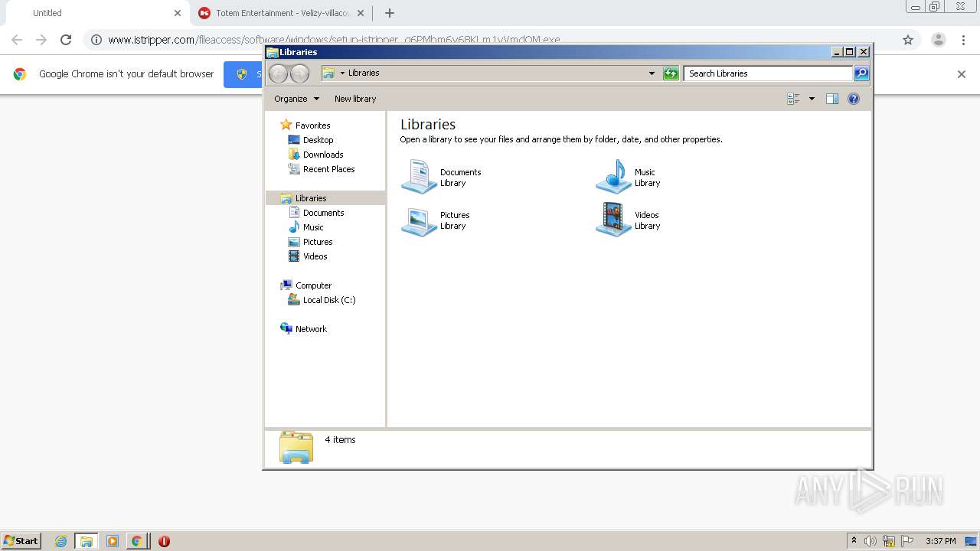Open the Windows Start menu

(x=21, y=540)
